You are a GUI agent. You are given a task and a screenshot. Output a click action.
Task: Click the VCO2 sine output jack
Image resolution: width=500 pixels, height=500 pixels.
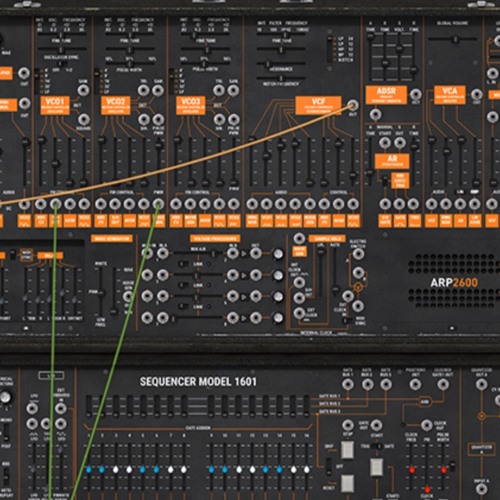(x=144, y=119)
